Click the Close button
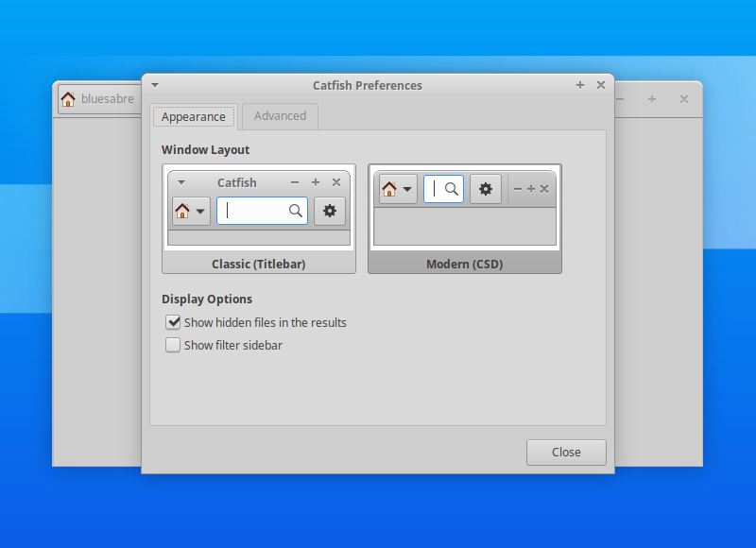 (x=566, y=452)
